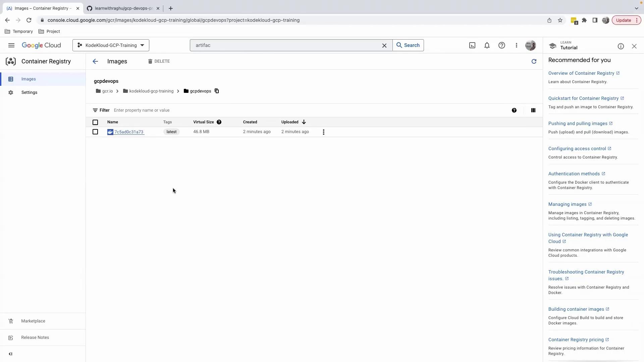Image resolution: width=644 pixels, height=362 pixels.
Task: Open the 7c5ad0c31a73 image link
Action: (129, 132)
